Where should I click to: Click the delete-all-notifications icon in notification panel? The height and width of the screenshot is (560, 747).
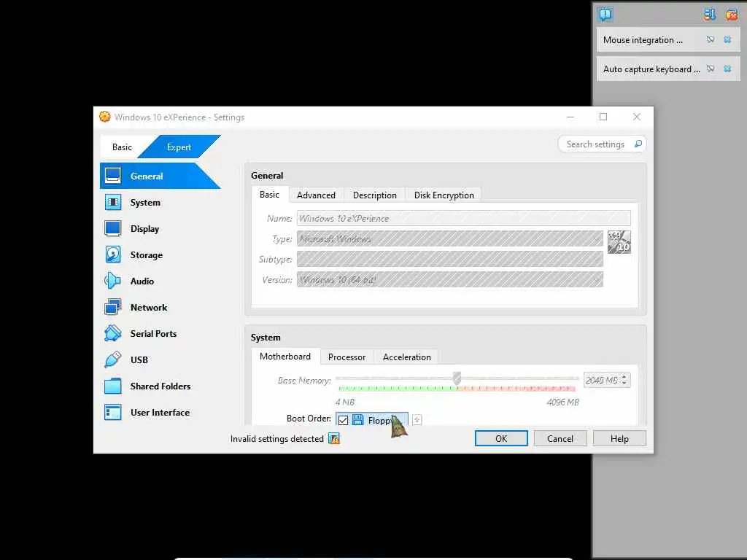coord(731,15)
